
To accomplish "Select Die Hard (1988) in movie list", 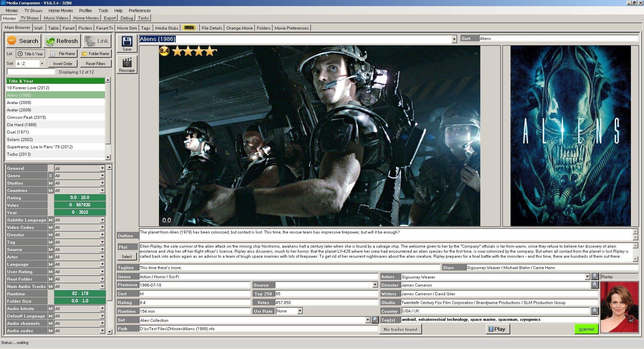I will click(56, 125).
